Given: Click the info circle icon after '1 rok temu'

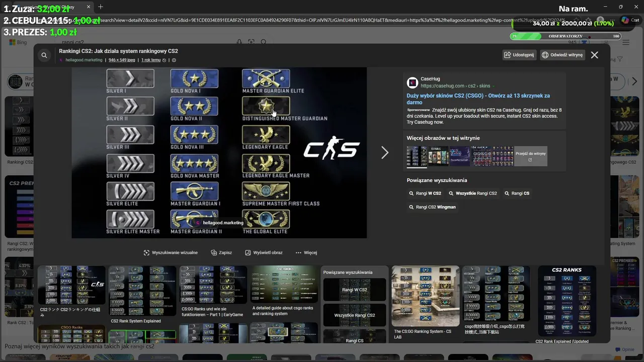Looking at the screenshot, I should click(174, 60).
